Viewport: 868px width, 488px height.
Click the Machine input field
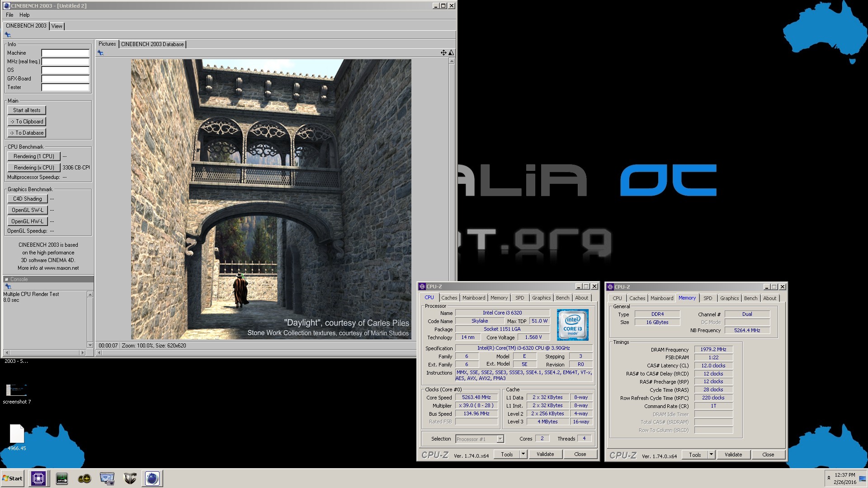click(x=66, y=53)
